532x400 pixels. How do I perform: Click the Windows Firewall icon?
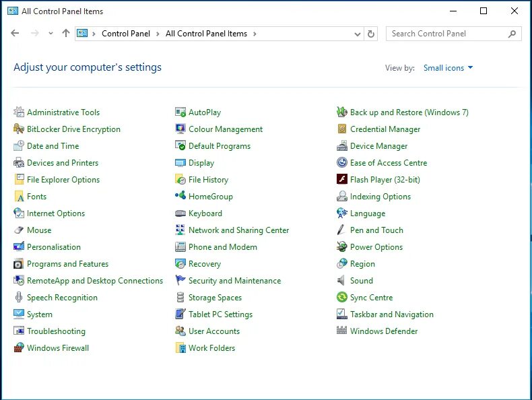coord(19,347)
